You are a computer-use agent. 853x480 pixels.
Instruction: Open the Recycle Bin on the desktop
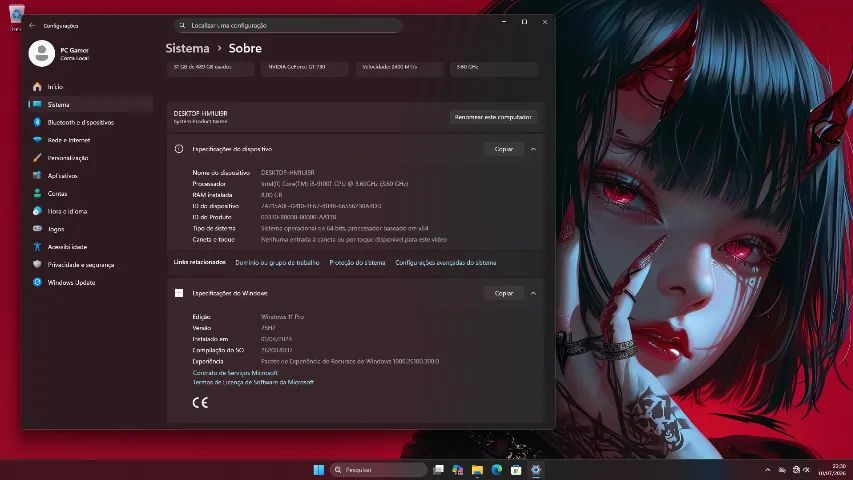click(x=16, y=16)
